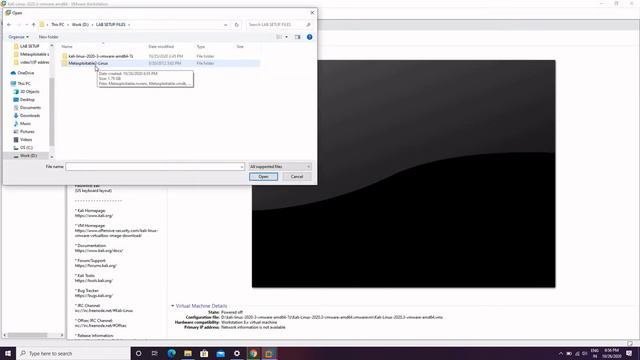Image resolution: width=640 pixels, height=360 pixels.
Task: Open Microsoft Store from taskbar
Action: [x=204, y=353]
